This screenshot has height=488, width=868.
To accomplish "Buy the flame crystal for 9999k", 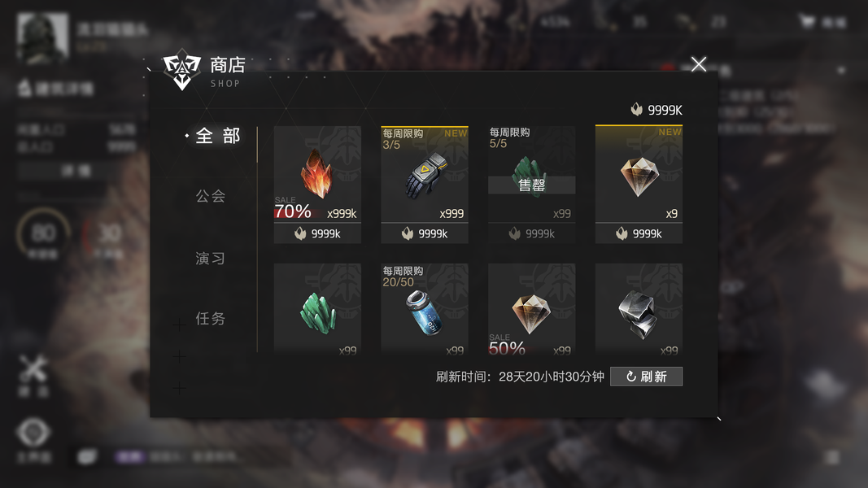I will tap(317, 233).
